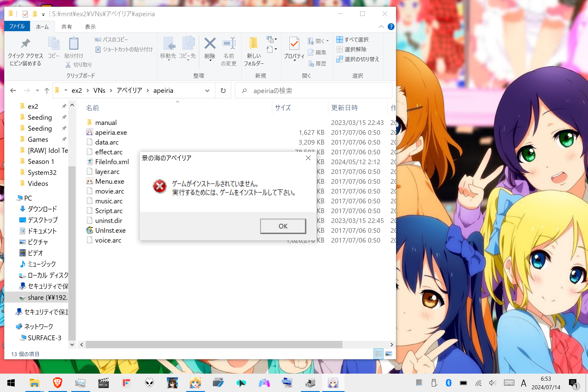Open the ファイル menu

[x=17, y=26]
